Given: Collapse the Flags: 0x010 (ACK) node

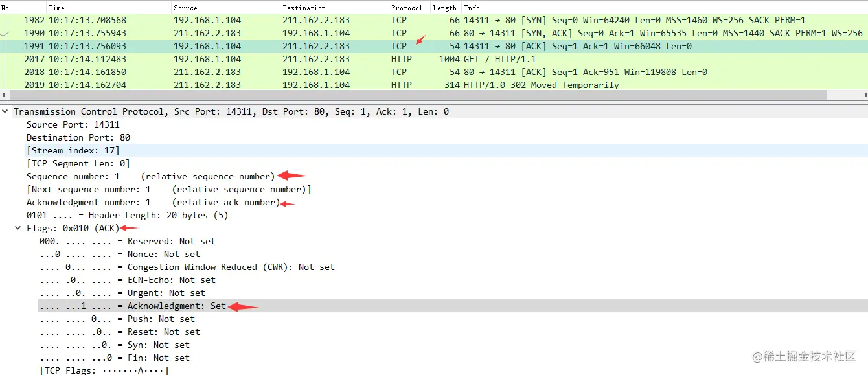Looking at the screenshot, I should (18, 228).
